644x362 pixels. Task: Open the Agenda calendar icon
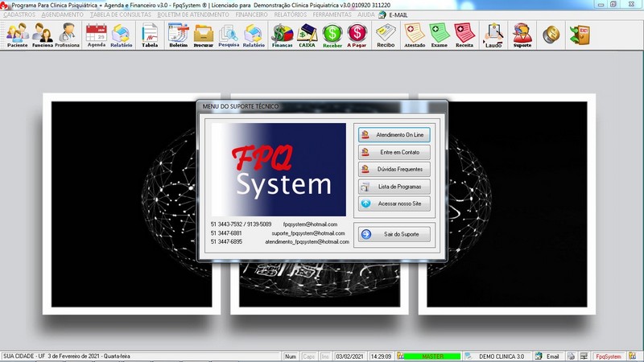click(97, 35)
